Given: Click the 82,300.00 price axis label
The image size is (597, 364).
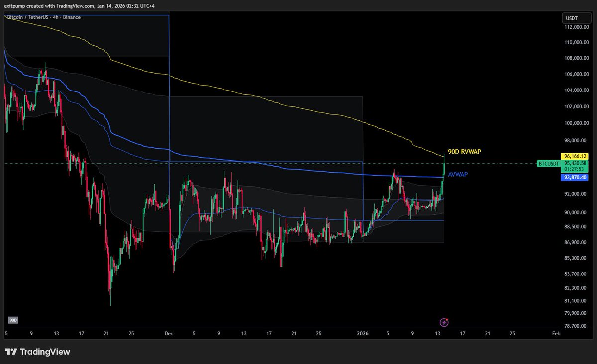Looking at the screenshot, I should click(x=576, y=288).
